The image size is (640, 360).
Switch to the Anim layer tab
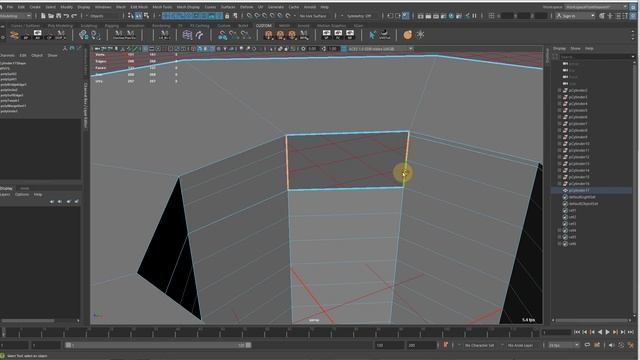pos(24,188)
